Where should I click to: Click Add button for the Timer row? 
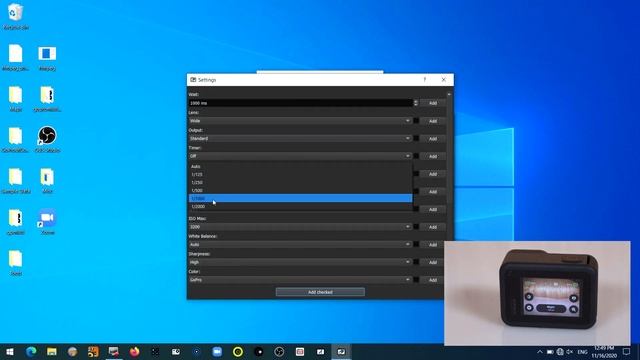433,156
